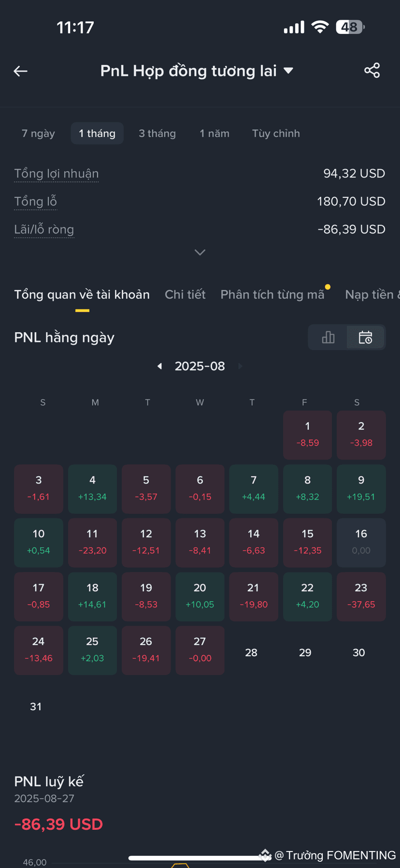Open Phân tích từng mã tab
Viewport: 400px width, 868px height.
tap(272, 294)
